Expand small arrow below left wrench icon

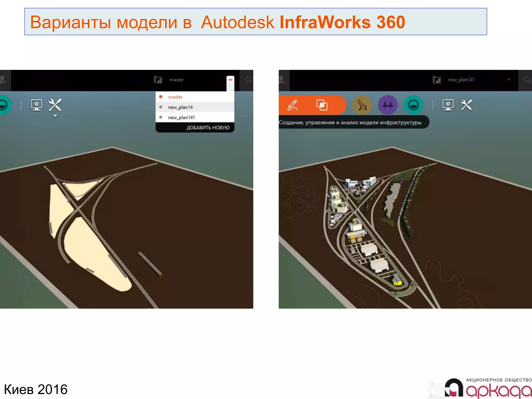tap(55, 116)
